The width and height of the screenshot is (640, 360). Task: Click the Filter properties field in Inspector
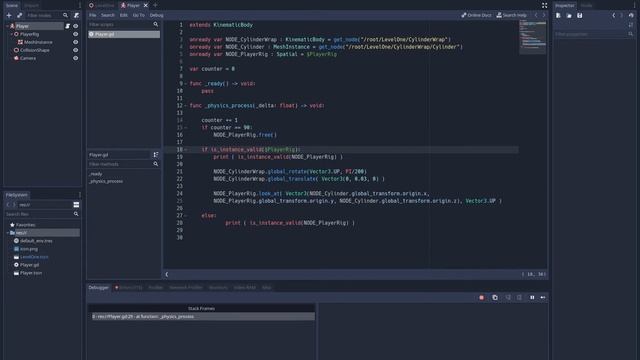[594, 34]
